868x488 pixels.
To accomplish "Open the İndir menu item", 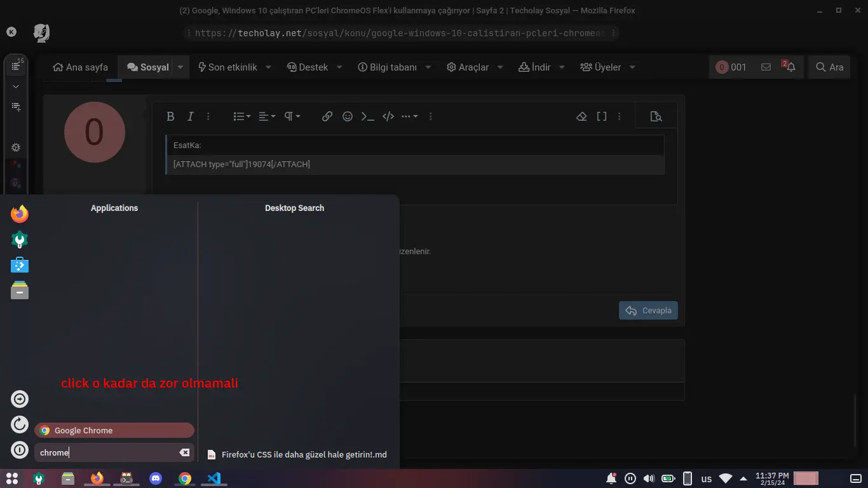I will coord(534,67).
